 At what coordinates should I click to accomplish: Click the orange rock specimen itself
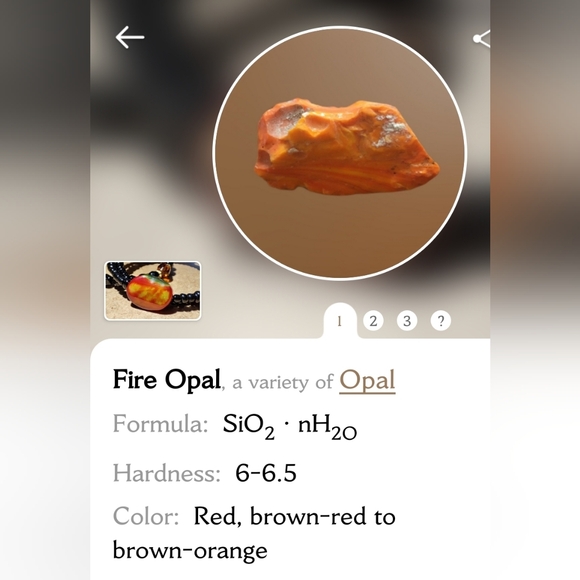click(x=347, y=147)
